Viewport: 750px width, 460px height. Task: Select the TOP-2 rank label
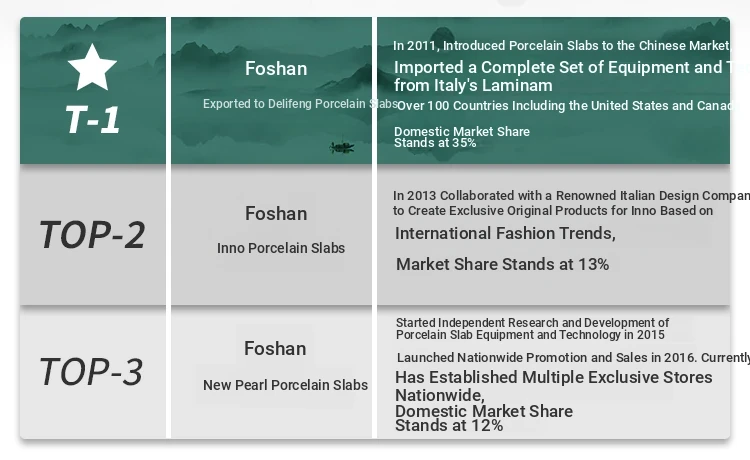point(92,235)
